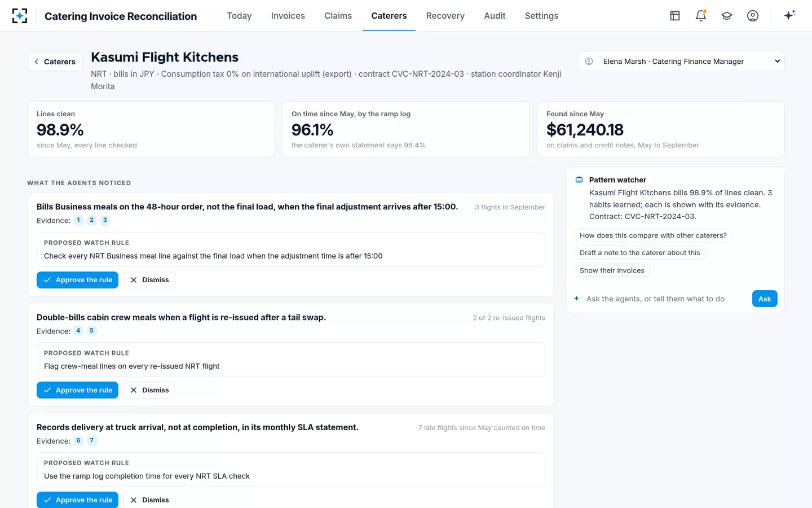Screen dimensions: 812x508
Task: Open the Recovery tab
Action: pyautogui.click(x=445, y=16)
